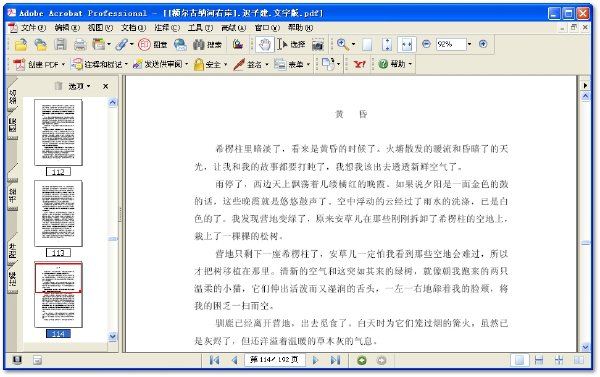Open the View menu
The height and width of the screenshot is (377, 600).
100,28
